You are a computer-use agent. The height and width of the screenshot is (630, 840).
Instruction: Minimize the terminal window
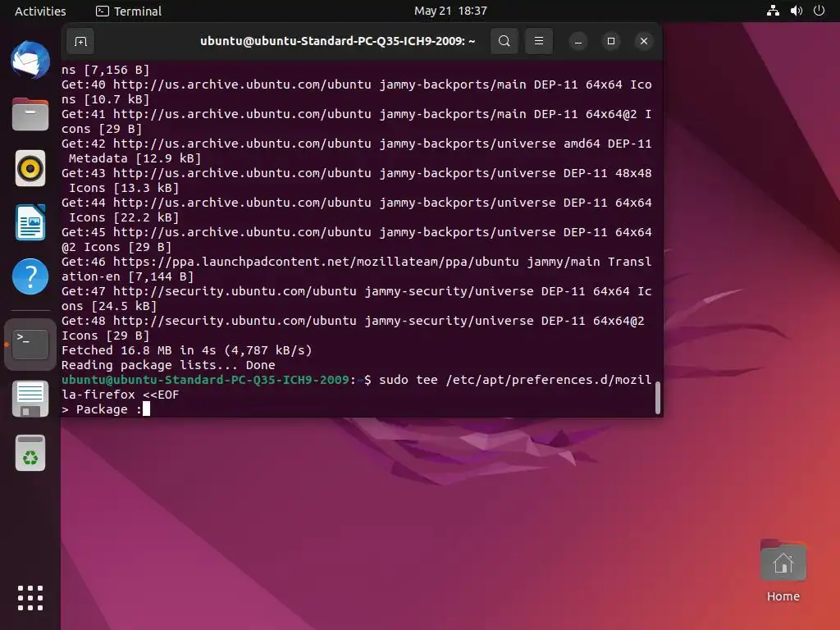coord(578,41)
